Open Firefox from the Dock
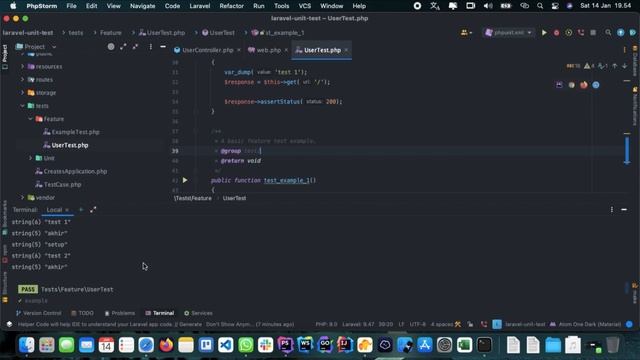The height and width of the screenshot is (360, 640). (x=166, y=345)
